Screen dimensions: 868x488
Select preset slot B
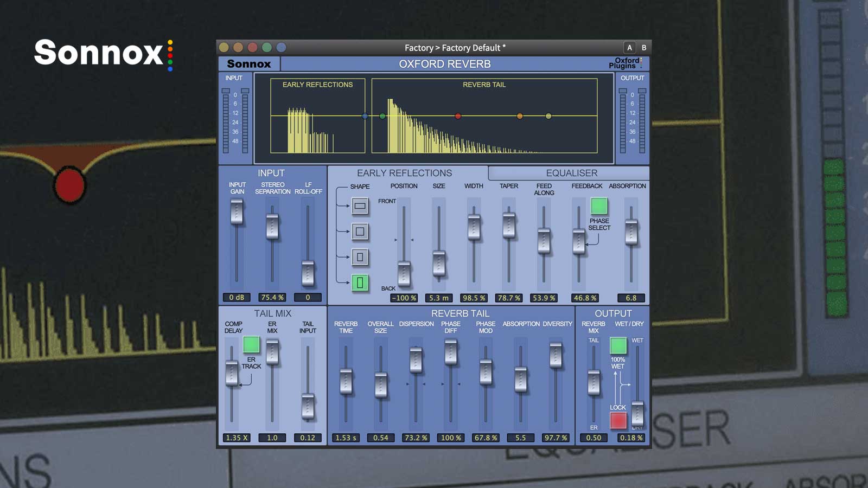click(x=644, y=48)
